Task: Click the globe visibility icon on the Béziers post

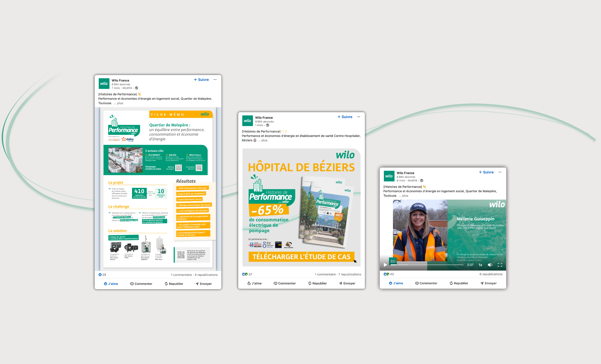Action: pos(268,125)
